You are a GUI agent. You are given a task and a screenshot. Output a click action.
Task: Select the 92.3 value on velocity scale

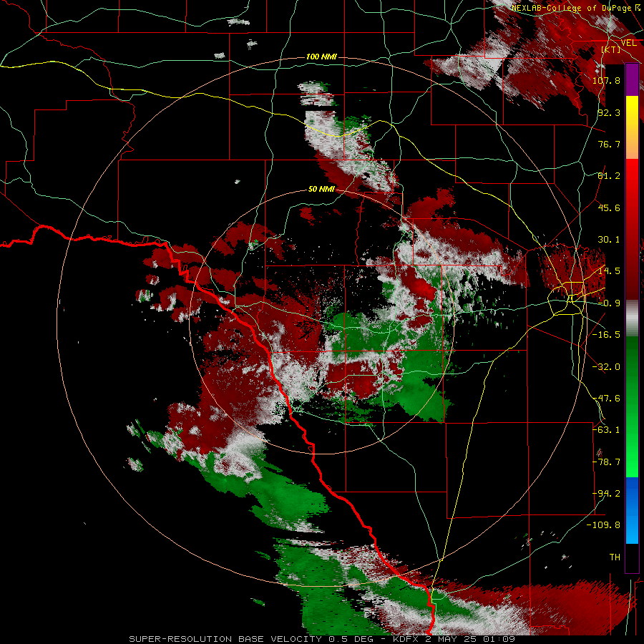pos(609,112)
